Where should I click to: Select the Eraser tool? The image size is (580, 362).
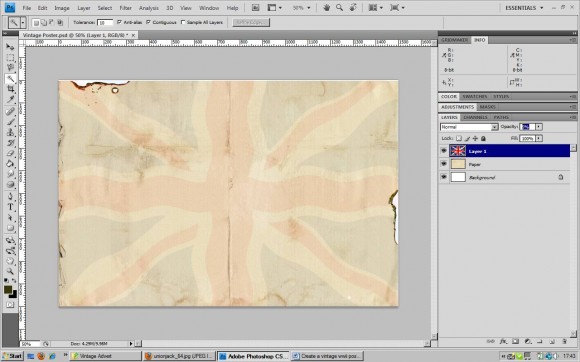[10, 153]
